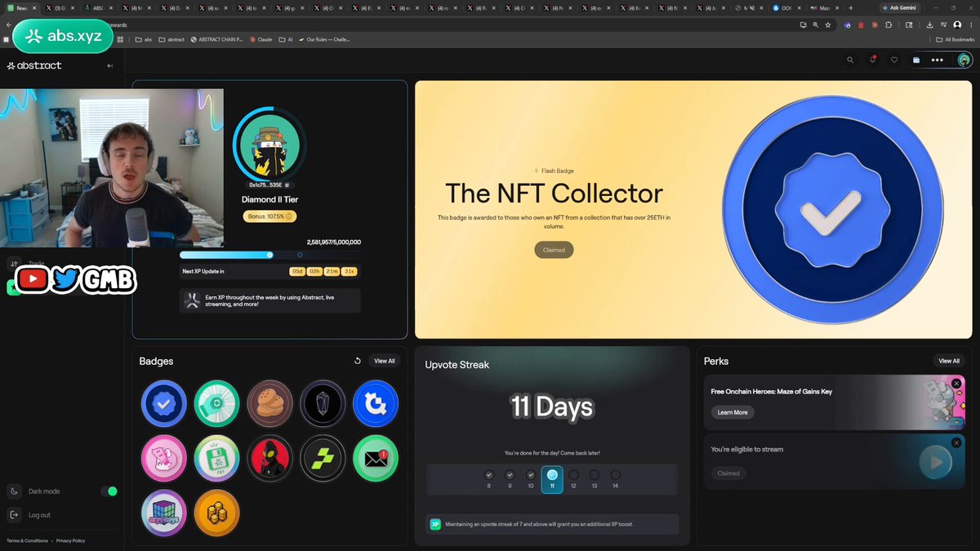Switch to the OCH browser tab

786,7
